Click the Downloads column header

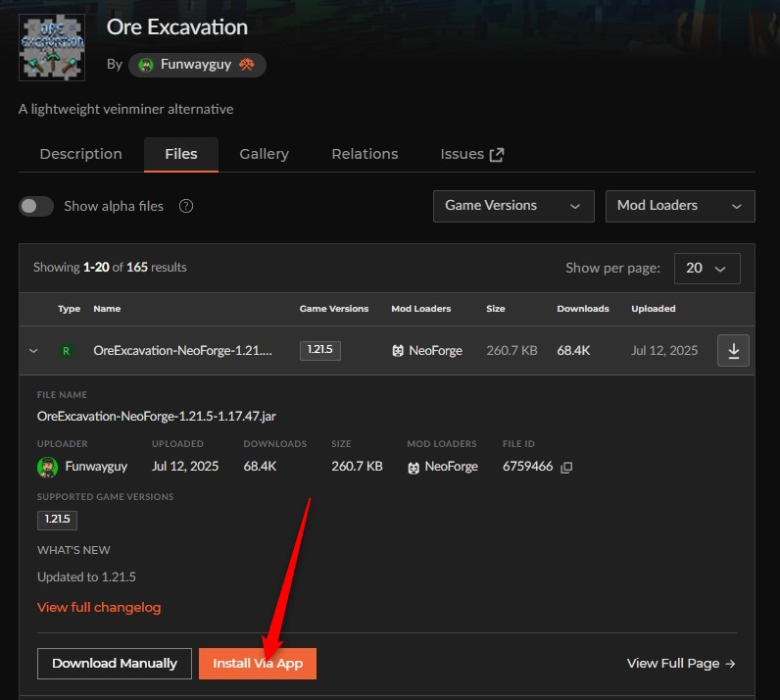583,309
